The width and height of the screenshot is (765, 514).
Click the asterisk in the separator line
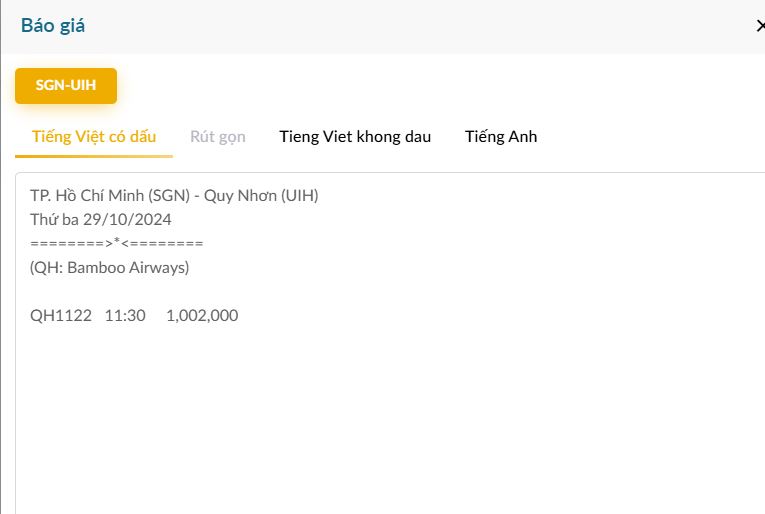[117, 243]
